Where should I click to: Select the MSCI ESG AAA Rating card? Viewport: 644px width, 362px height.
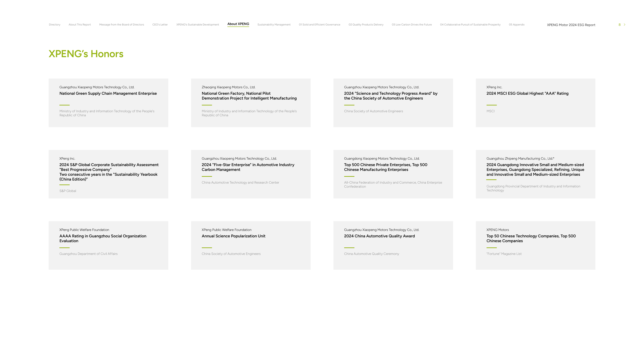point(535,103)
